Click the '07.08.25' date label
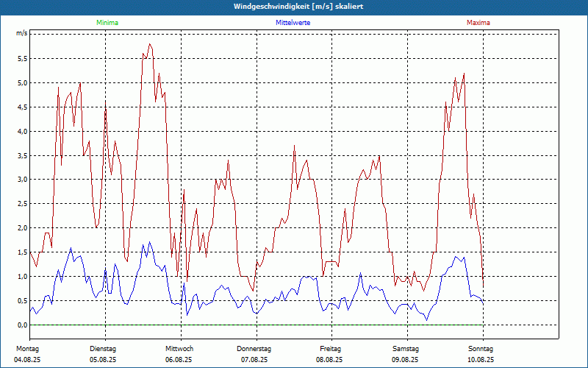Image resolution: width=588 pixels, height=368 pixels. 254,360
